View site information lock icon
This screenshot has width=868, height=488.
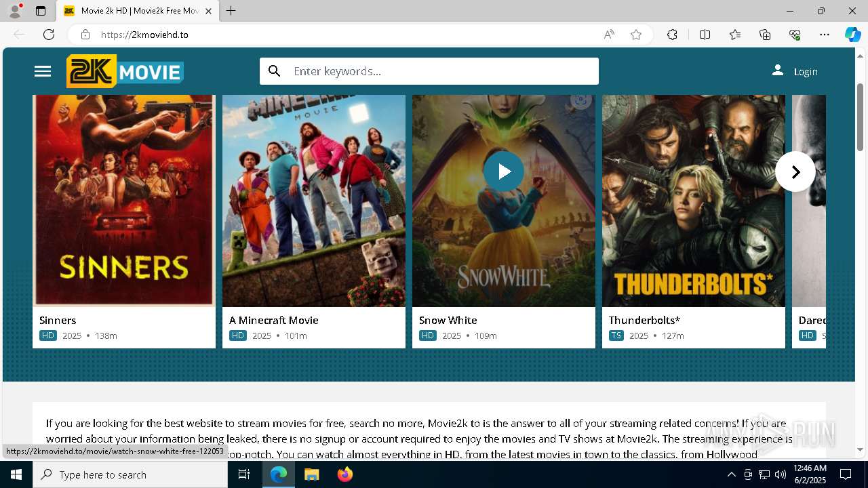coord(85,35)
